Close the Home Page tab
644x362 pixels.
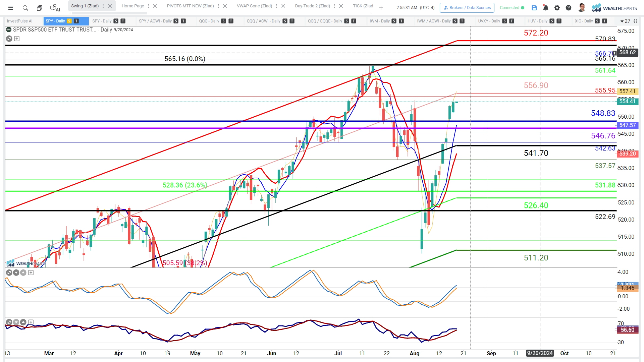(x=155, y=6)
